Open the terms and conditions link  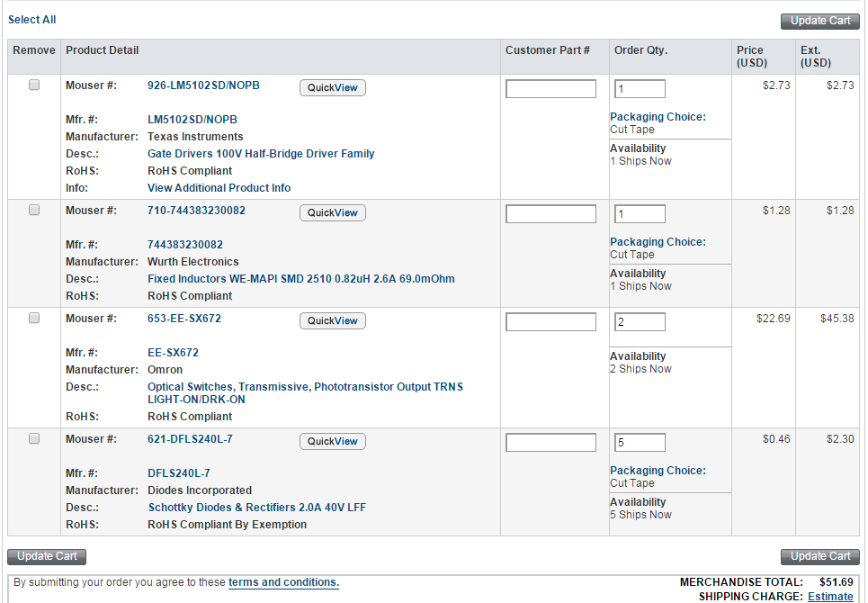[x=283, y=582]
